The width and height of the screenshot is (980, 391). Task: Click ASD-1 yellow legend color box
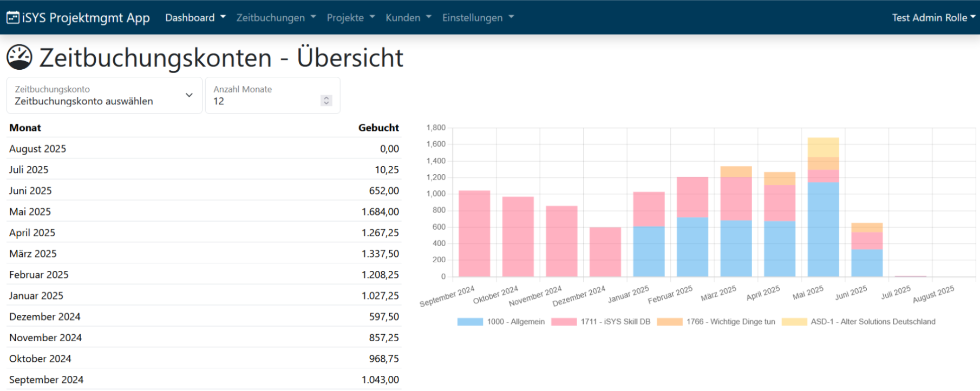pos(794,322)
